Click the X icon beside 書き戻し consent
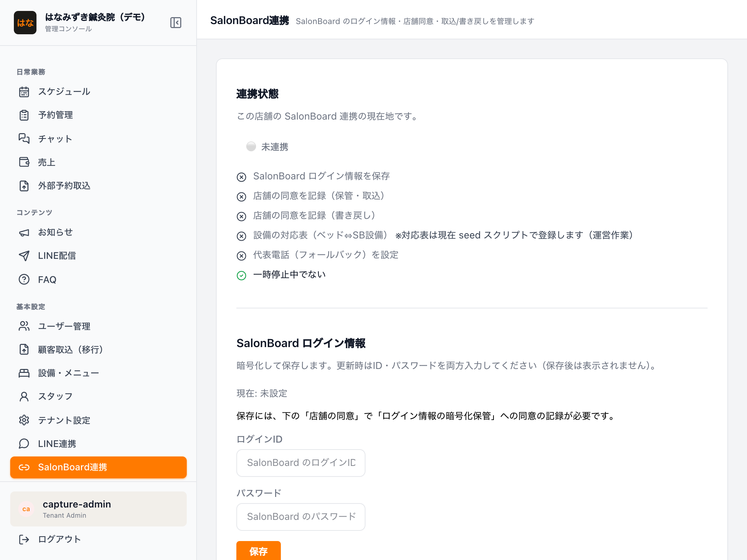 click(x=241, y=217)
